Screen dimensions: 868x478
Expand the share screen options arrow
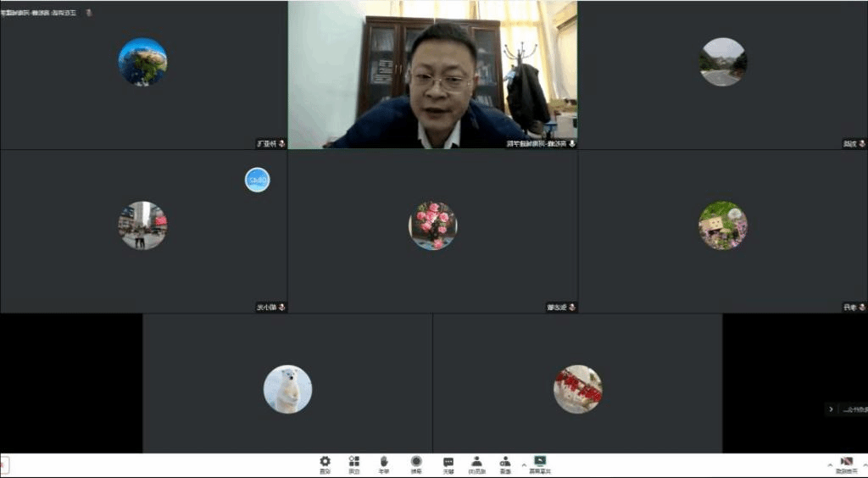523,465
